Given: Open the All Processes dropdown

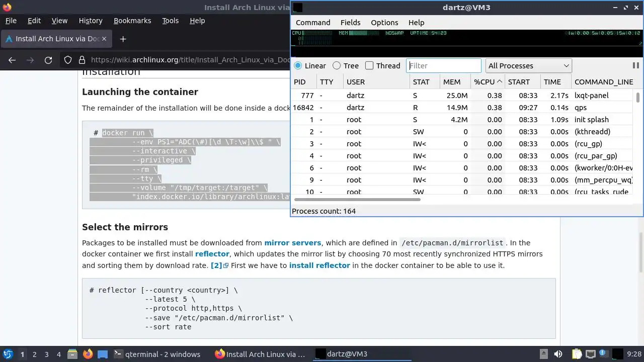Looking at the screenshot, I should 528,65.
